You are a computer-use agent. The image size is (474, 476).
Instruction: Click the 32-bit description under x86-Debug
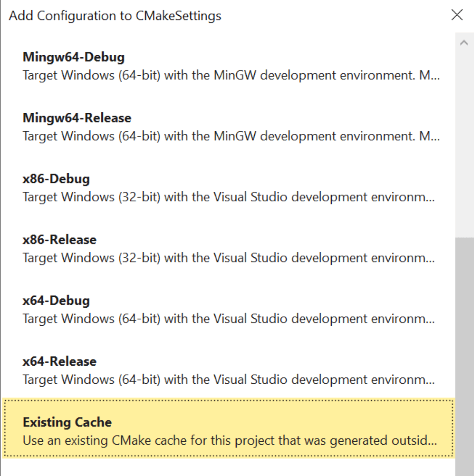[228, 197]
